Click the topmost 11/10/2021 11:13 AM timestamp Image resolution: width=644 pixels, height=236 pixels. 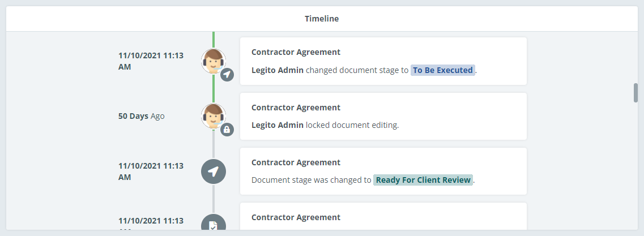(x=151, y=61)
